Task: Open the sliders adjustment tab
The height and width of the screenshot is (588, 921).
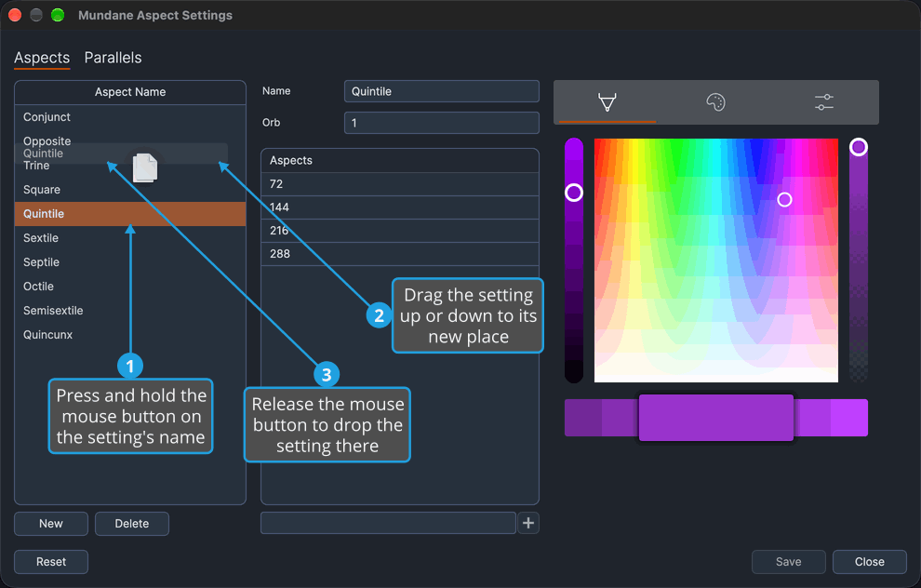Action: [x=824, y=102]
